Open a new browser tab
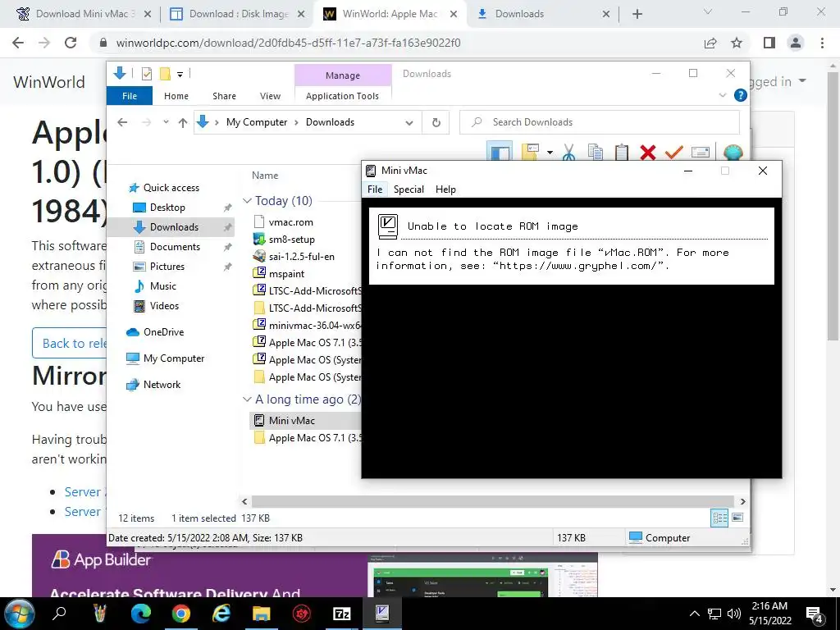This screenshot has width=840, height=630. click(x=637, y=14)
